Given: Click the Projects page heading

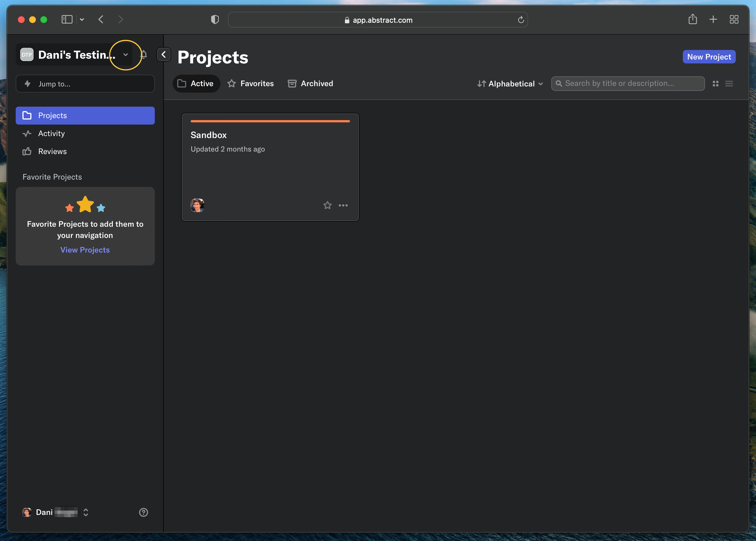Looking at the screenshot, I should click(213, 58).
